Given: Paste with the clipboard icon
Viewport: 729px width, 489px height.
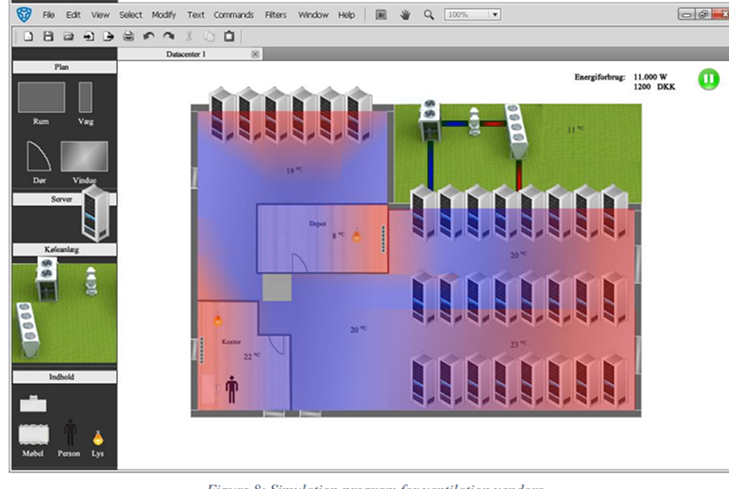Looking at the screenshot, I should point(229,36).
